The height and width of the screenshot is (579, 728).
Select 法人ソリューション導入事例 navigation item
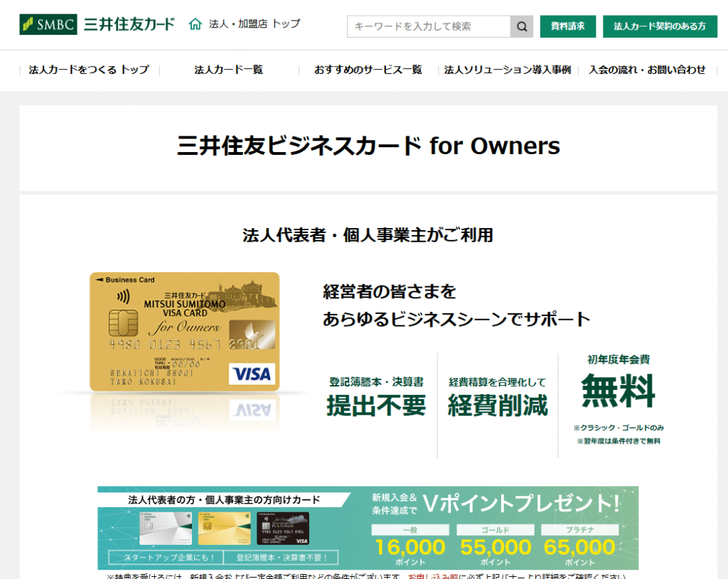point(508,70)
